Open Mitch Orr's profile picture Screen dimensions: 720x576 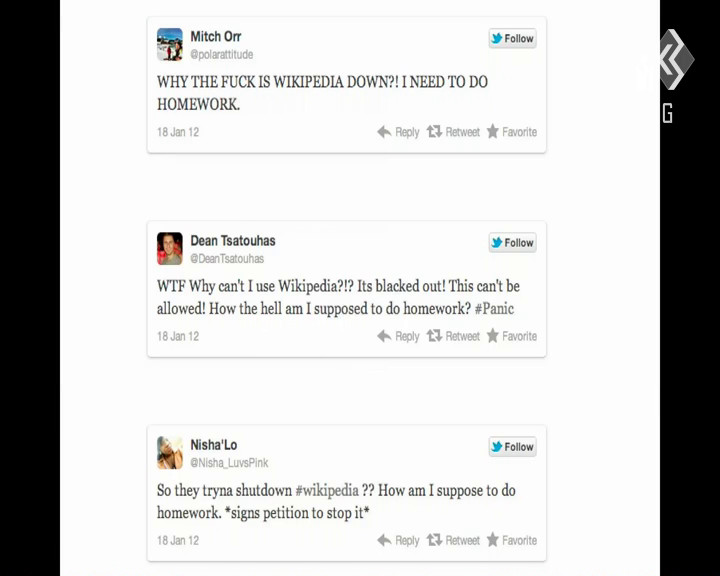click(169, 45)
